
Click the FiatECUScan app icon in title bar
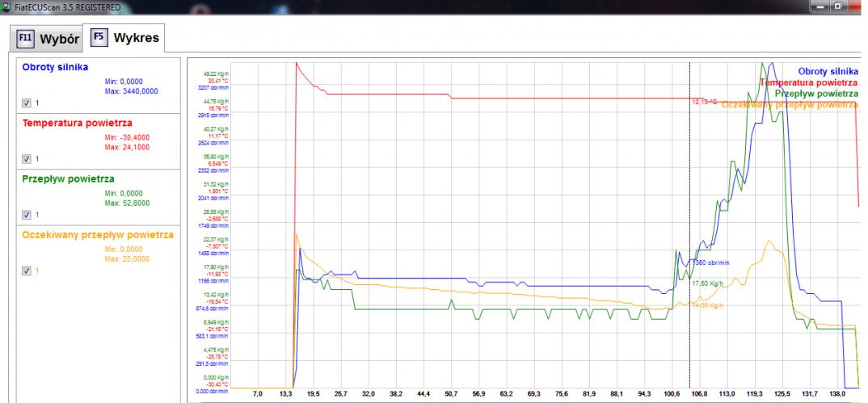[x=6, y=8]
